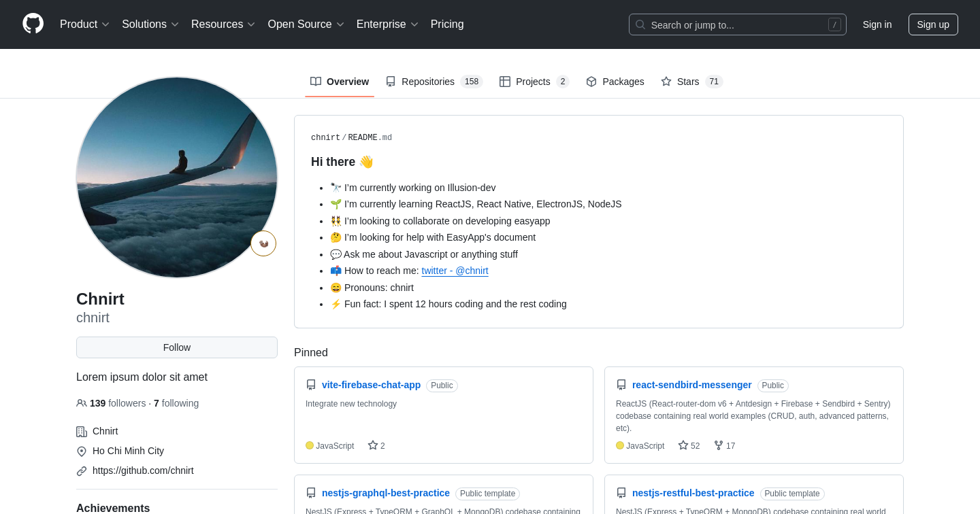Click the 'Hi there' README heading
Viewport: 980px width, 514px height.
(342, 162)
